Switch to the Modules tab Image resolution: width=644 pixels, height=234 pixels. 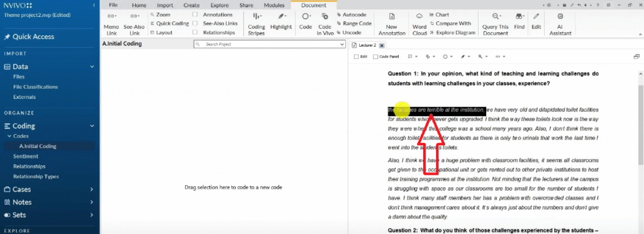tap(274, 5)
